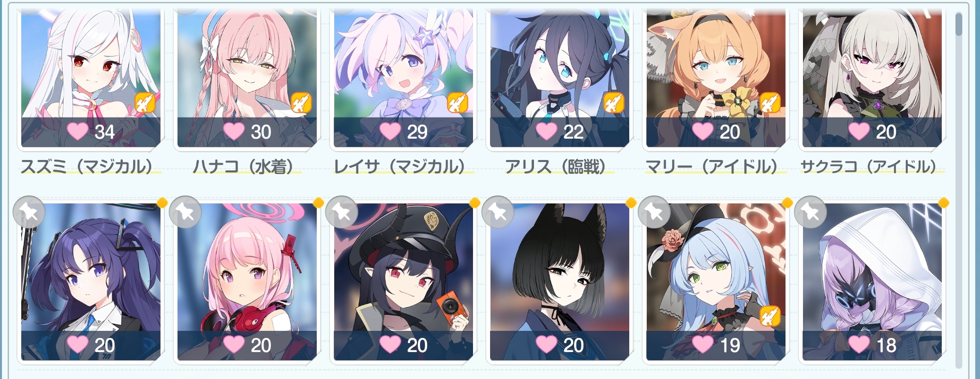Select the ハナコ(水着) portrait
Image resolution: width=980 pixels, height=379 pixels.
click(247, 78)
